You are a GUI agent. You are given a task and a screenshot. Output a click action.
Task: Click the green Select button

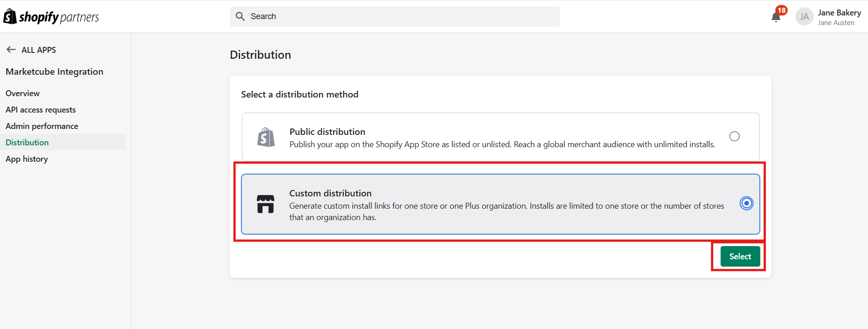click(x=740, y=256)
